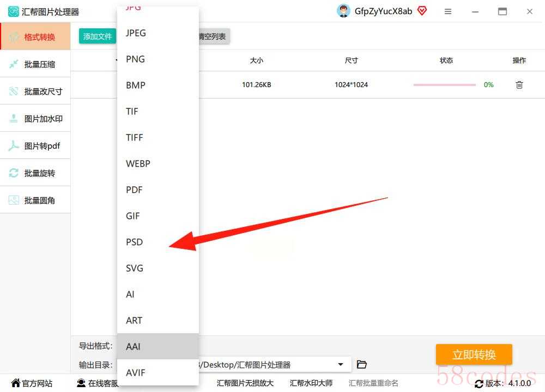Image resolution: width=545 pixels, height=392 pixels.
Task: Expand the output directory dropdown arrow
Action: click(341, 364)
